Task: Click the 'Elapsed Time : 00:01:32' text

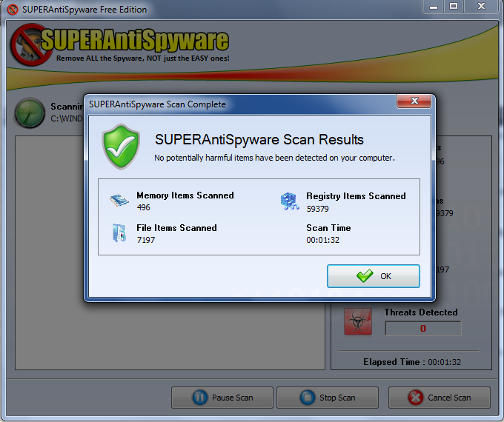Action: click(x=412, y=362)
